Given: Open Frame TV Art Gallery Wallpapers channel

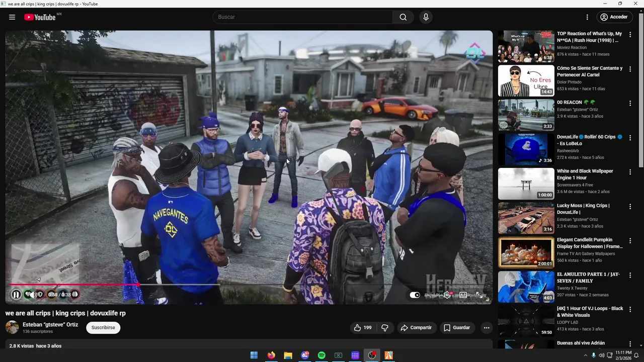Looking at the screenshot, I should click(586, 253).
